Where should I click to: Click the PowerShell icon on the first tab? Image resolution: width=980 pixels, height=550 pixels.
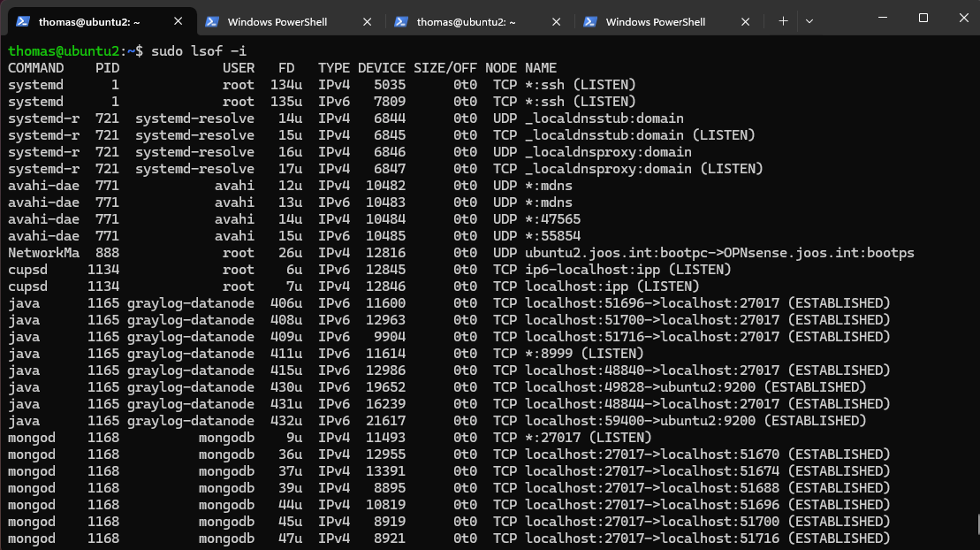click(24, 22)
